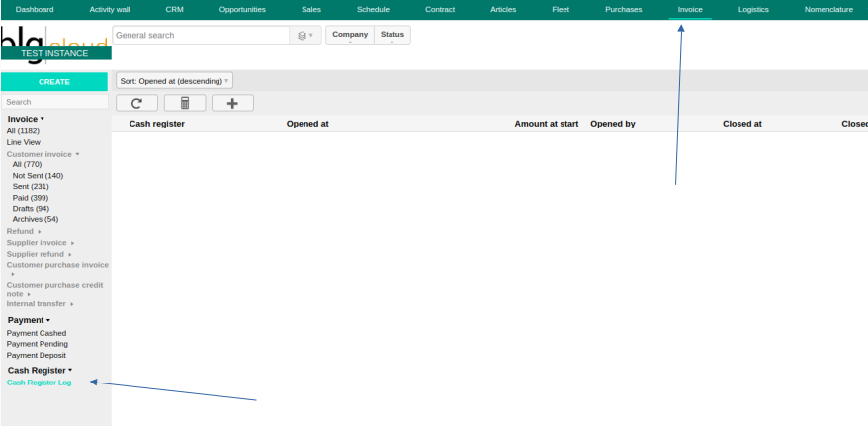868x426 pixels.
Task: Expand the Internal transfer subsection
Action: tap(41, 304)
